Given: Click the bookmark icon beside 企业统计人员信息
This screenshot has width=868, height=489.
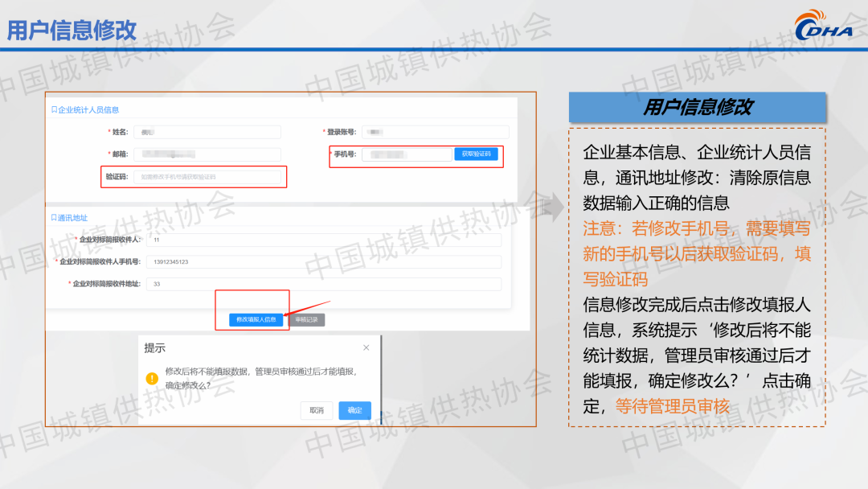Looking at the screenshot, I should point(54,109).
